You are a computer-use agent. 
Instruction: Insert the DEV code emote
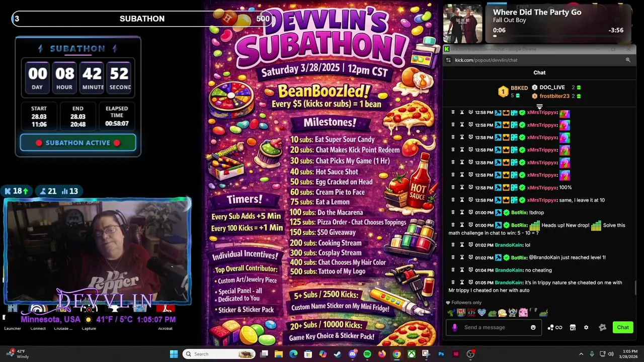pyautogui.click(x=471, y=313)
